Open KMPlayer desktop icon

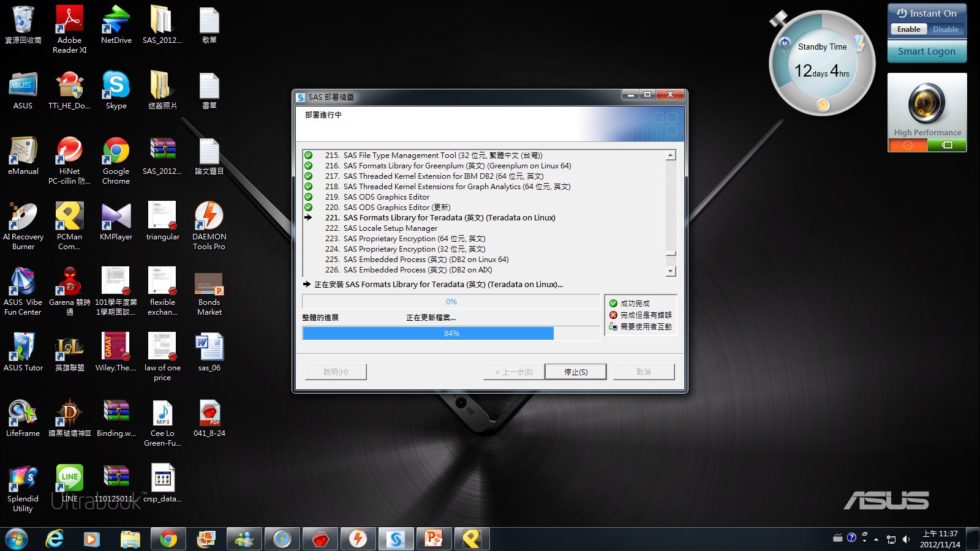pos(116,222)
